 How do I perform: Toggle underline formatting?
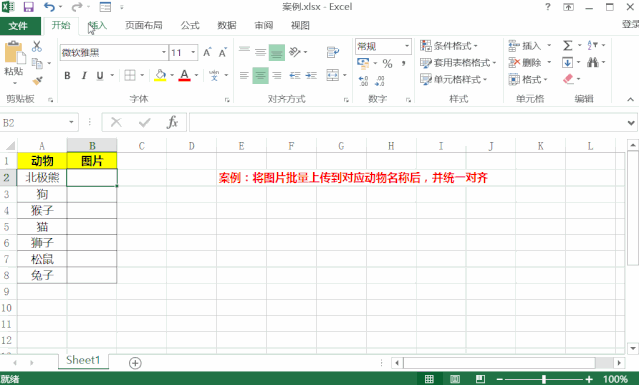100,76
